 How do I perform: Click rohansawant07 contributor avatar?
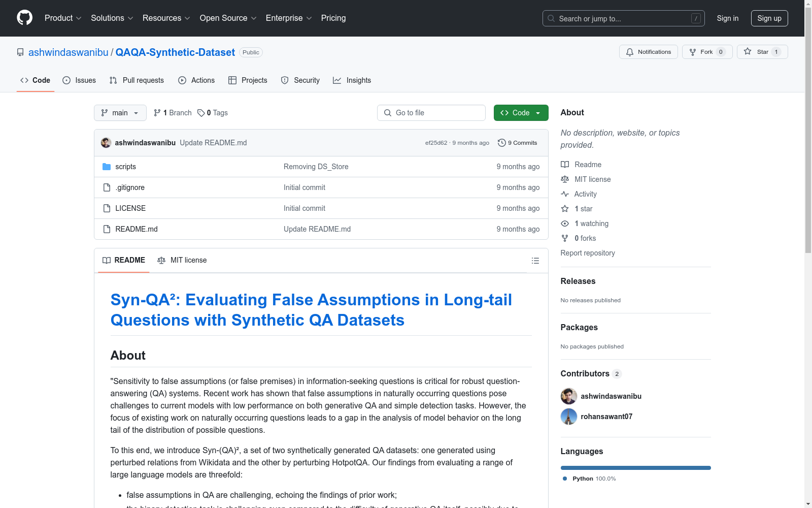[569, 417]
